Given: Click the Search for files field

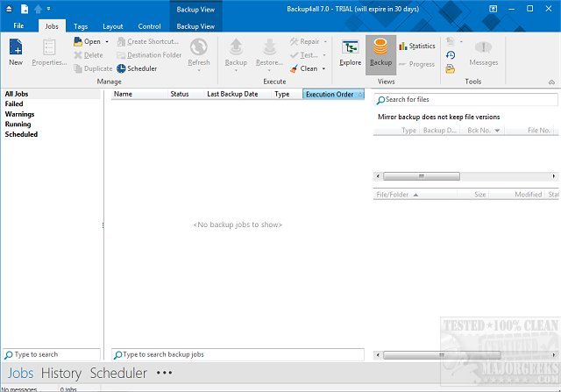Looking at the screenshot, I should click(x=465, y=99).
